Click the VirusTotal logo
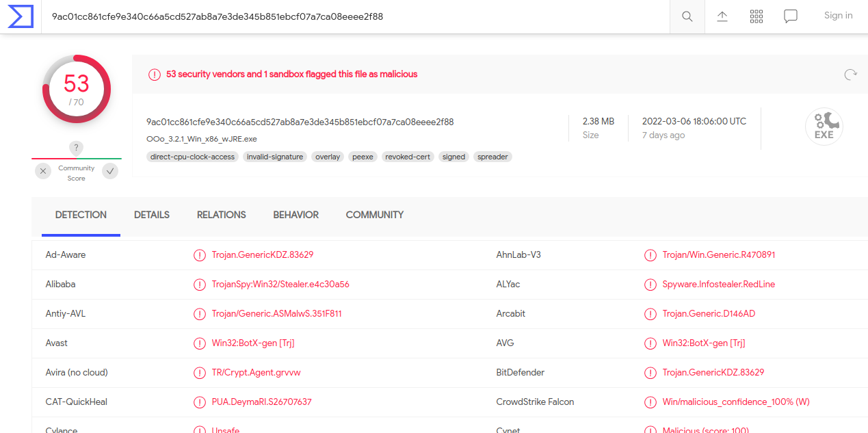 click(x=21, y=16)
